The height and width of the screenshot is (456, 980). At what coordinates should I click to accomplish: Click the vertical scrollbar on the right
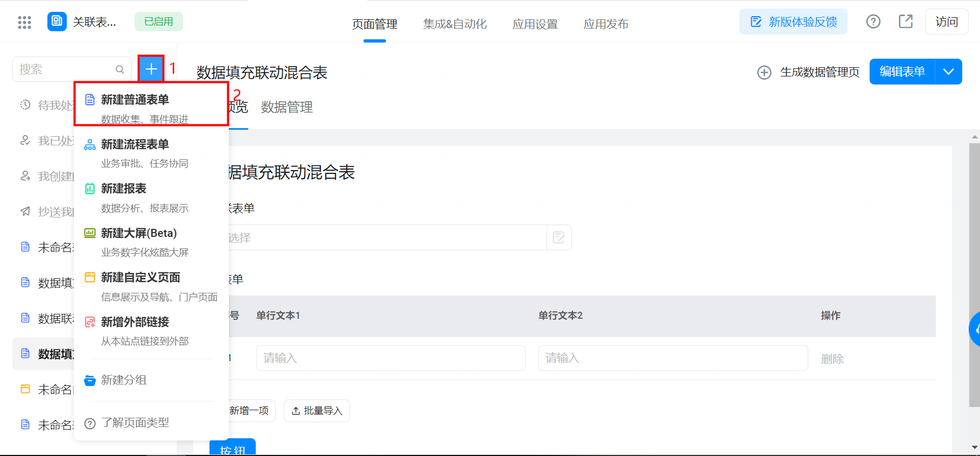974,269
